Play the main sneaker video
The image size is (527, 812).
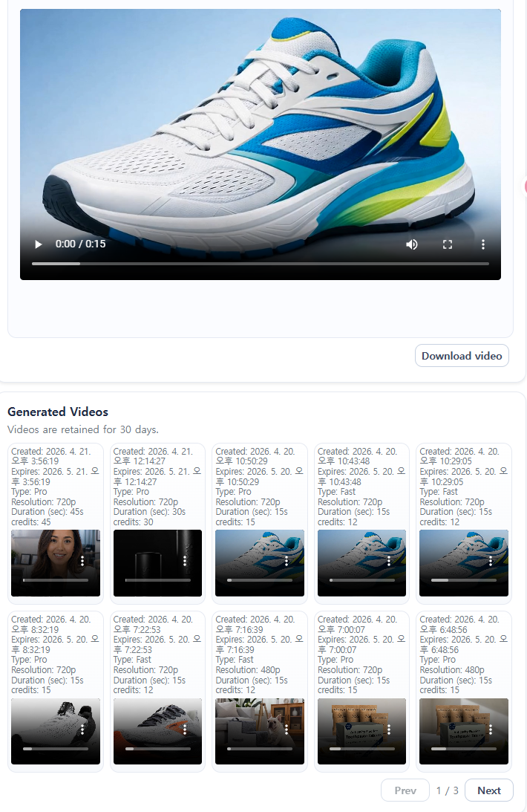point(39,244)
